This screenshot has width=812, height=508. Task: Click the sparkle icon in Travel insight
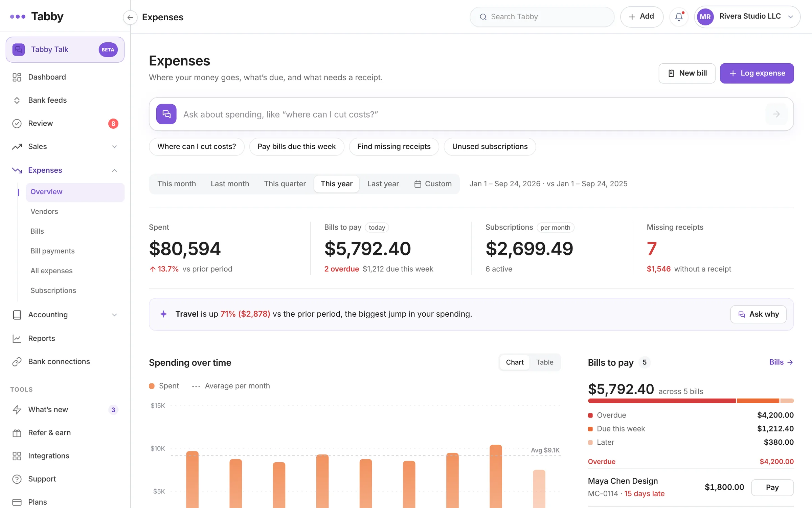click(163, 314)
